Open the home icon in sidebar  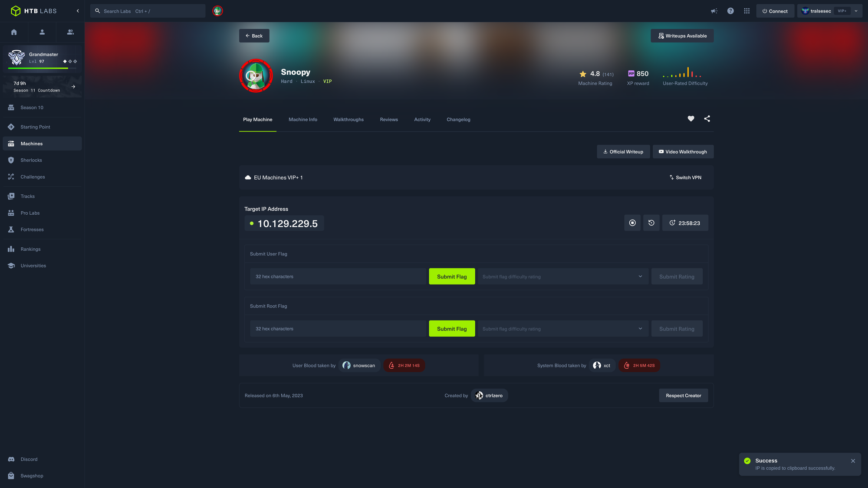click(14, 32)
